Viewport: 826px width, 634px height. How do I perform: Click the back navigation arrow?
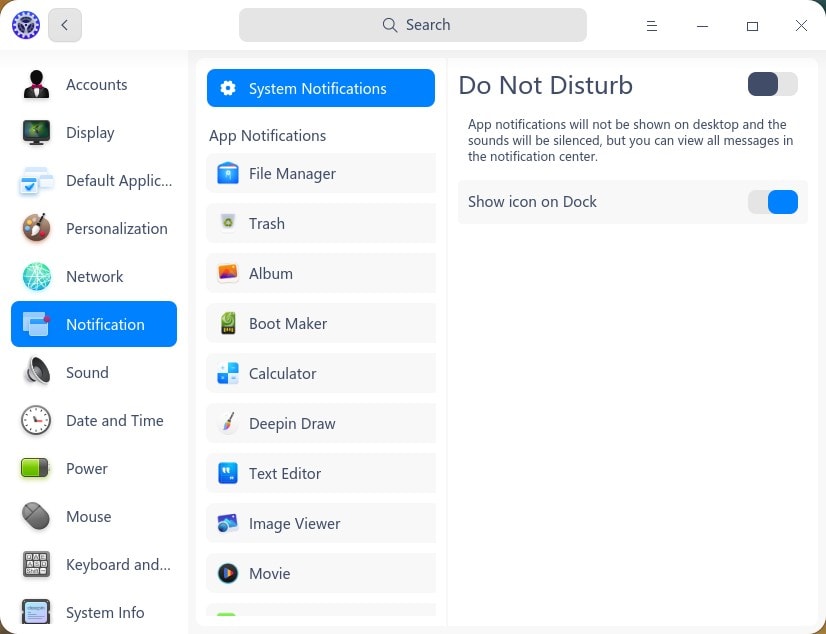point(65,25)
